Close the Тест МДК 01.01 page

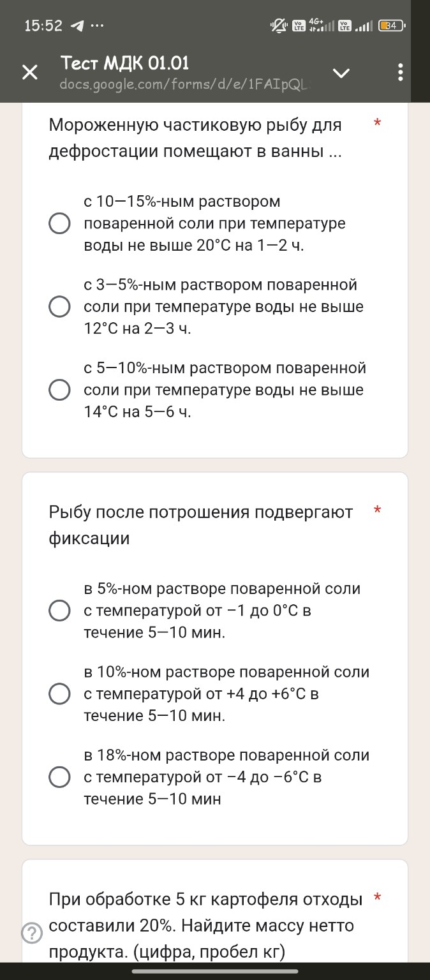[29, 73]
